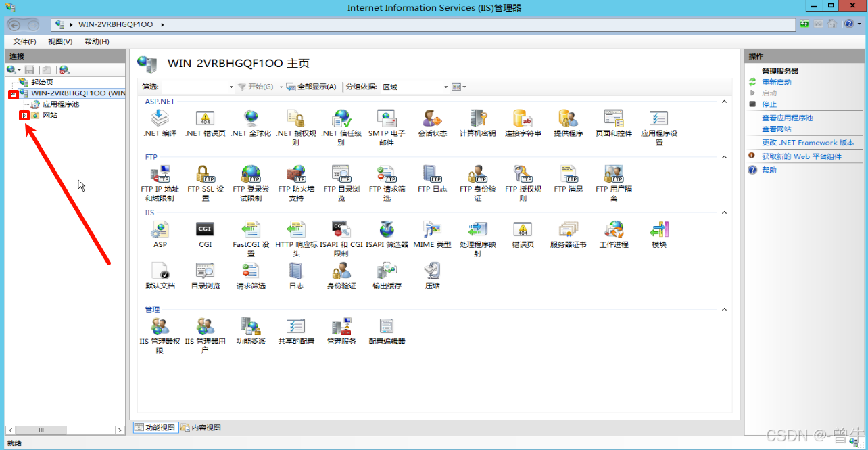Screen dimensions: 868x450
Task: Open the 配置编辑器 feature
Action: click(387, 331)
